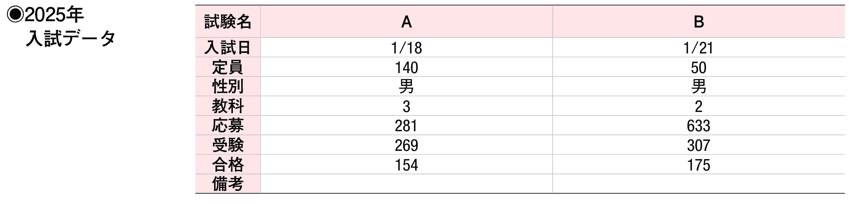Select the 合格 value 175
The width and height of the screenshot is (868, 220).
699,165
